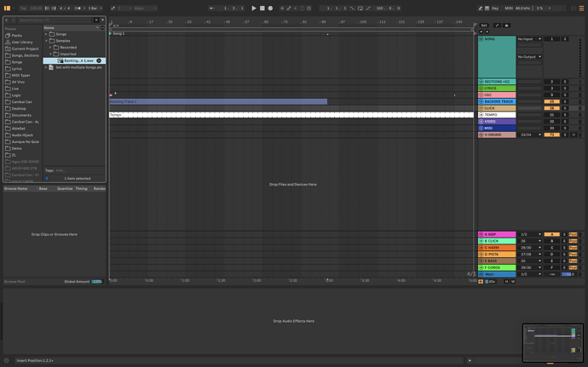Click the Tap tempo button
The width and height of the screenshot is (588, 367).
click(23, 9)
